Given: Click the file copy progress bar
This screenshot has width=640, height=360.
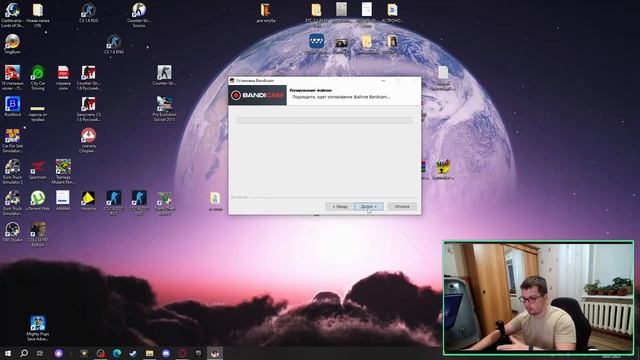Looking at the screenshot, I should click(324, 120).
